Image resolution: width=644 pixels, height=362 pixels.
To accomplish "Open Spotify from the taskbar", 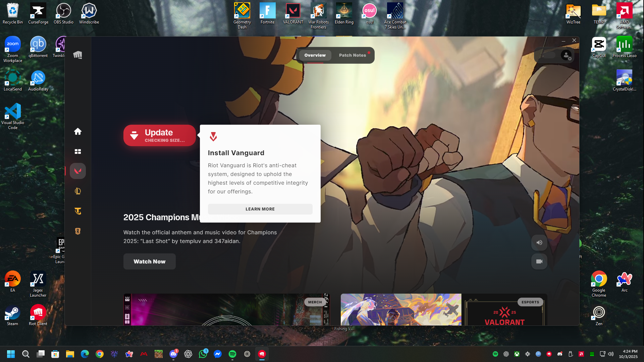I will point(232,354).
